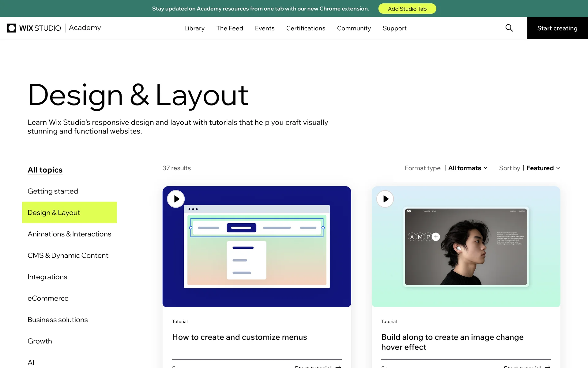Open the All formats dropdown
Viewport: 588px width, 368px height.
pos(468,168)
